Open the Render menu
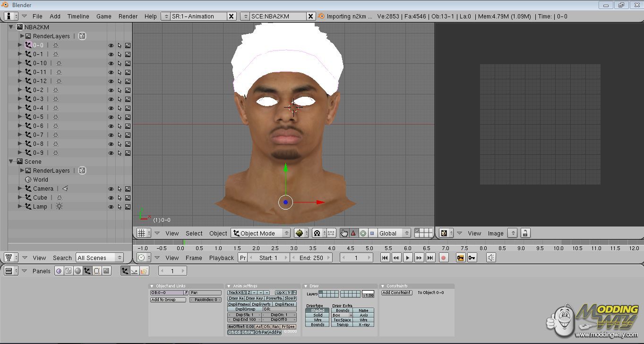The width and height of the screenshot is (644, 344). click(x=128, y=16)
